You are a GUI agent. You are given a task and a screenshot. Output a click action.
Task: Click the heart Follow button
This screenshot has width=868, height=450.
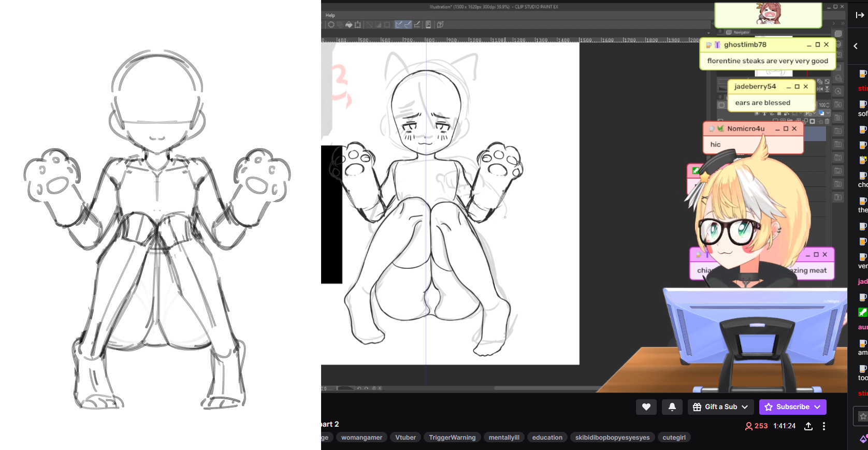[x=646, y=407]
